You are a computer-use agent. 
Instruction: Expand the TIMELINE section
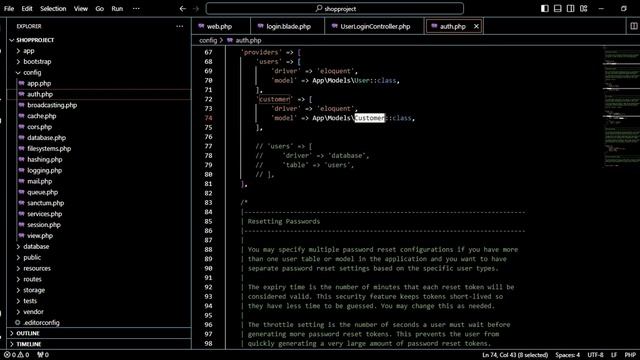pyautogui.click(x=99, y=344)
